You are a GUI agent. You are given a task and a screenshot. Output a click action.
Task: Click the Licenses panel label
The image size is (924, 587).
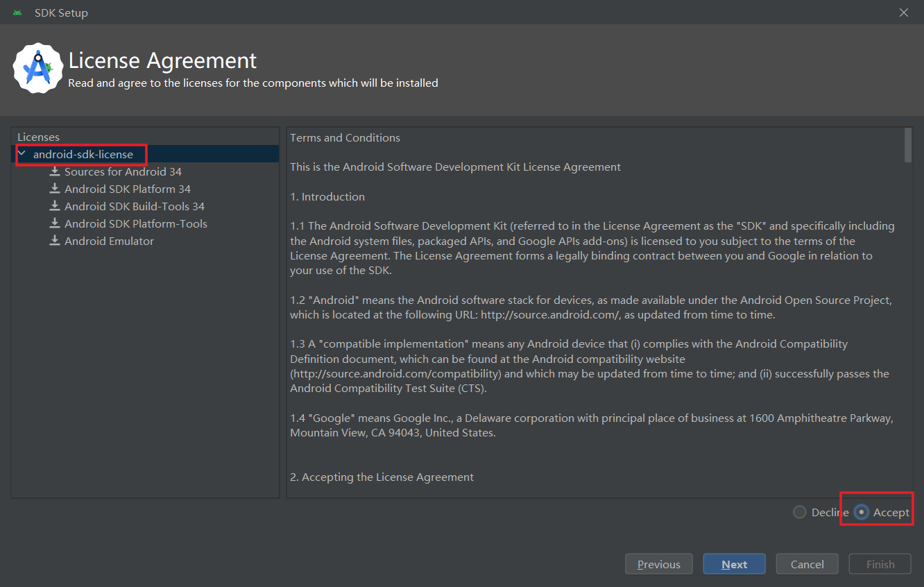[38, 137]
